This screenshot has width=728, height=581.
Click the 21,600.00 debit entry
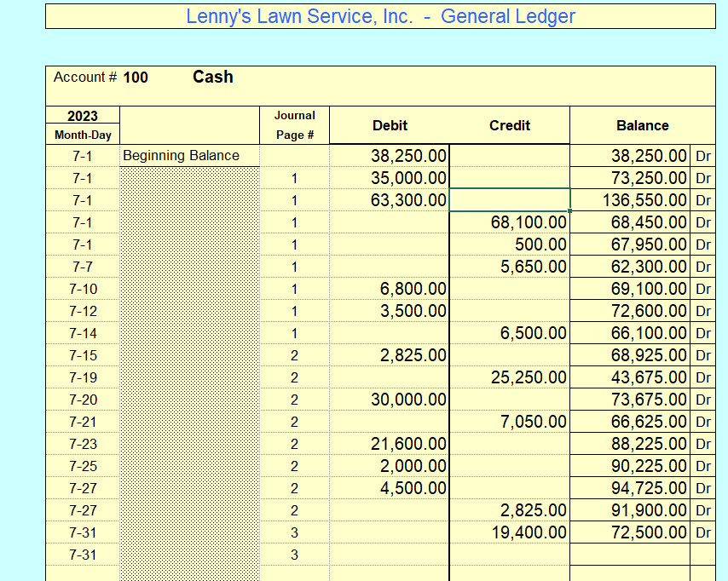click(389, 444)
